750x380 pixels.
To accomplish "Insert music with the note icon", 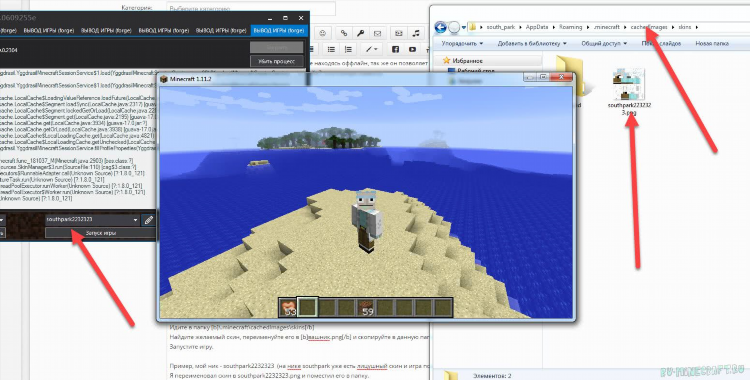I will tap(416, 33).
